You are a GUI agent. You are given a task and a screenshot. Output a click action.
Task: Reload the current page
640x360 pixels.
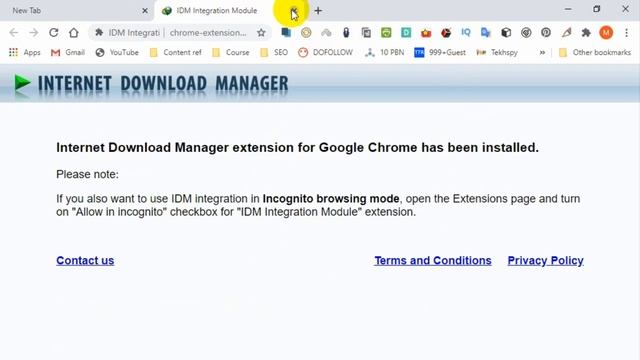coord(53,33)
